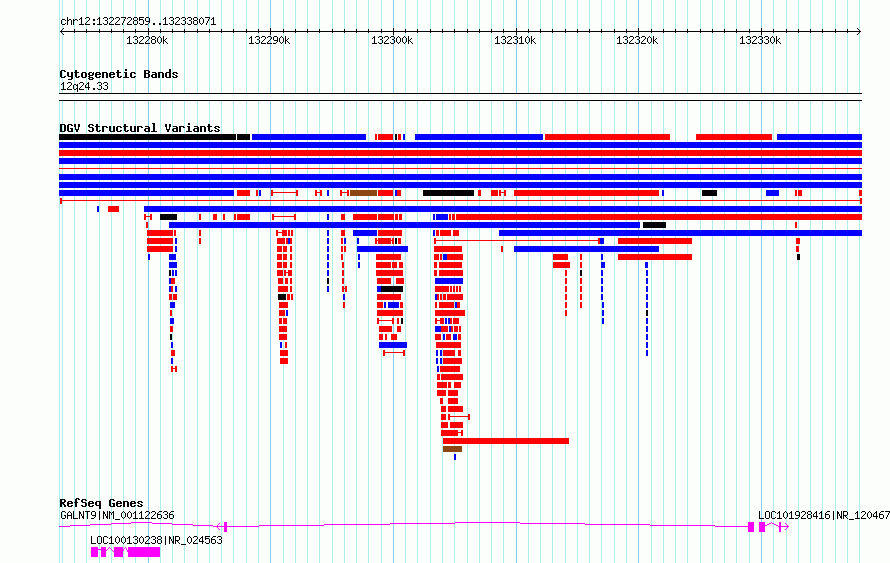The image size is (890, 563).
Task: Click the 132320k ruler tick label
Action: point(637,40)
